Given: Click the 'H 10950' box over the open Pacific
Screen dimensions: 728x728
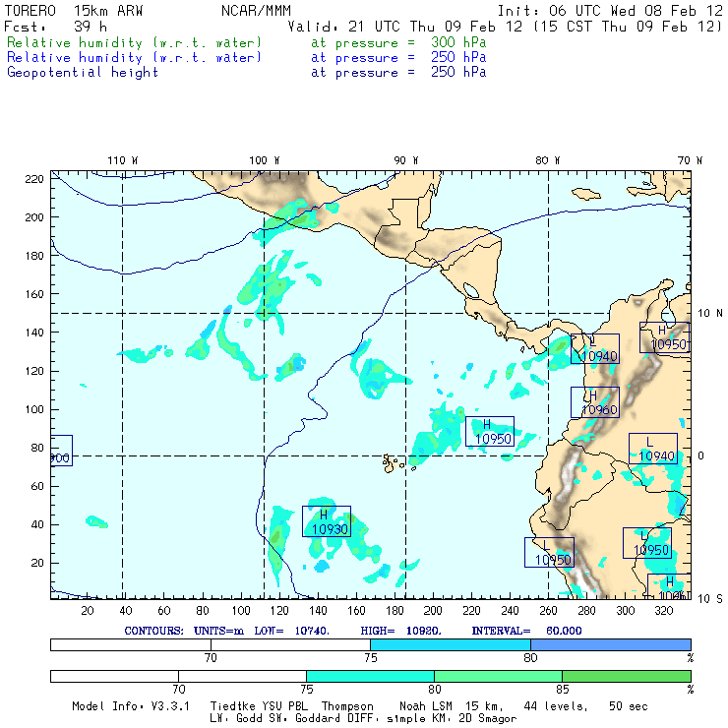Looking at the screenshot, I should point(490,431).
